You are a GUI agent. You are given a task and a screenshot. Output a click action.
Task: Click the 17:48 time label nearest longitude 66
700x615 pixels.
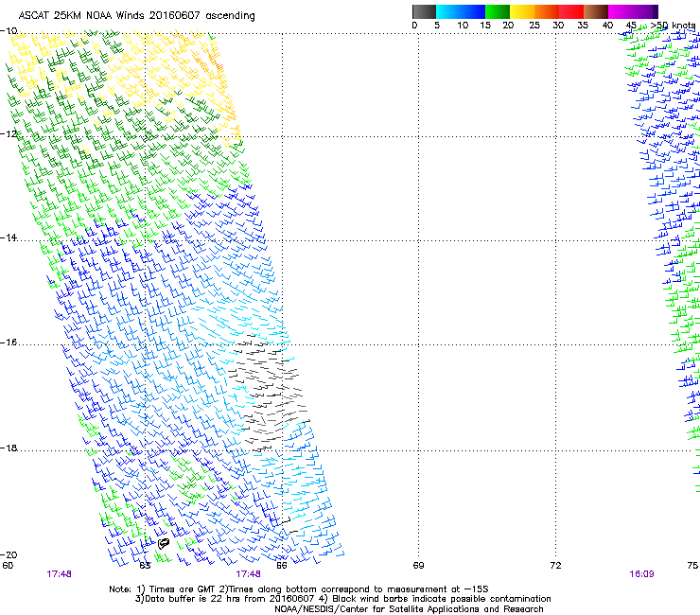click(248, 574)
